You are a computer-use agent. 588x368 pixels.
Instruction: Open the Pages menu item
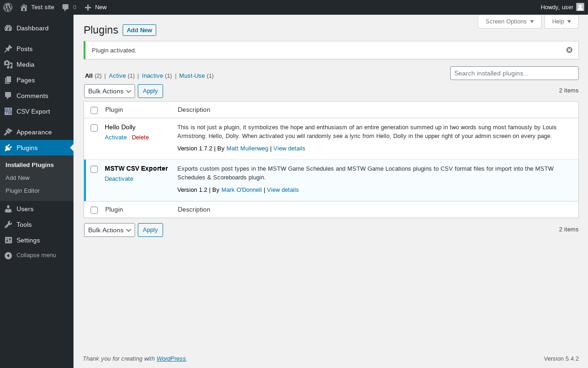point(37,80)
